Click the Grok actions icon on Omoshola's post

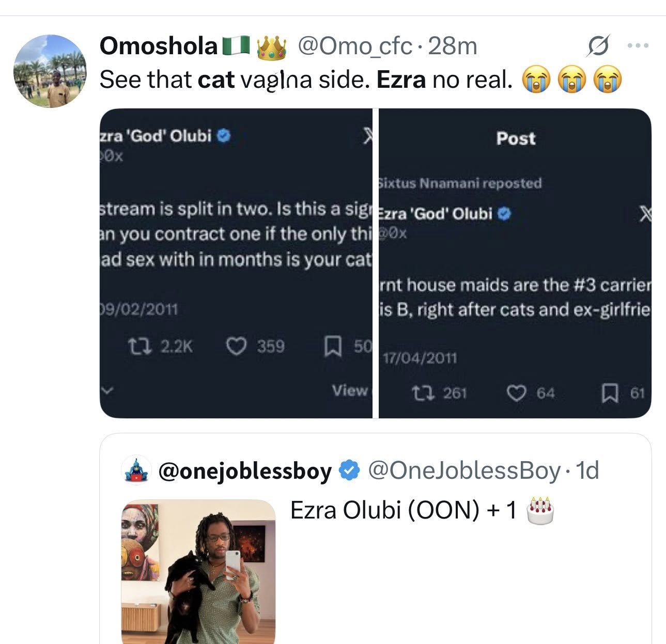595,46
